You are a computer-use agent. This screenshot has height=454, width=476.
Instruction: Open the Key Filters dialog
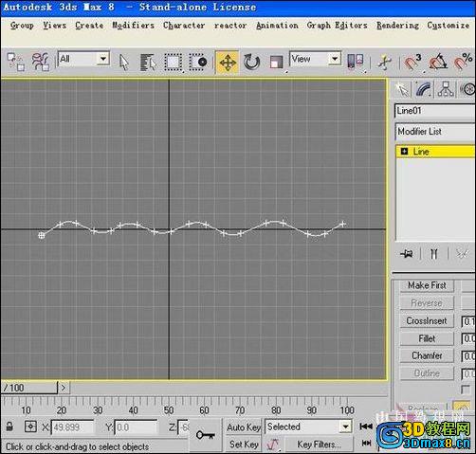[x=319, y=445]
